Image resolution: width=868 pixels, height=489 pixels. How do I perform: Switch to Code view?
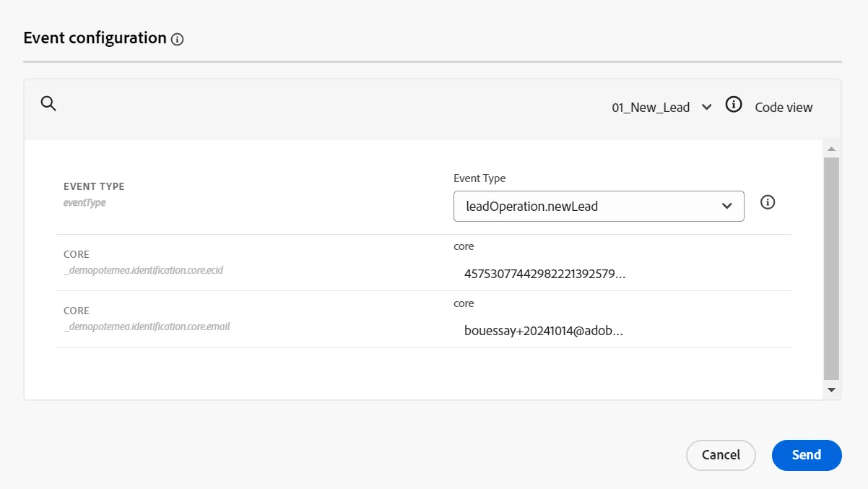click(784, 108)
